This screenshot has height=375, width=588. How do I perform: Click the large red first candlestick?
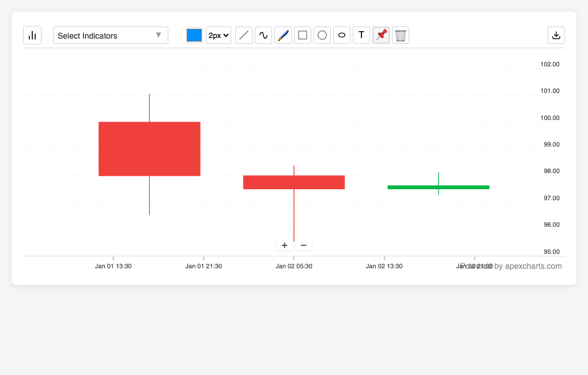coord(149,149)
